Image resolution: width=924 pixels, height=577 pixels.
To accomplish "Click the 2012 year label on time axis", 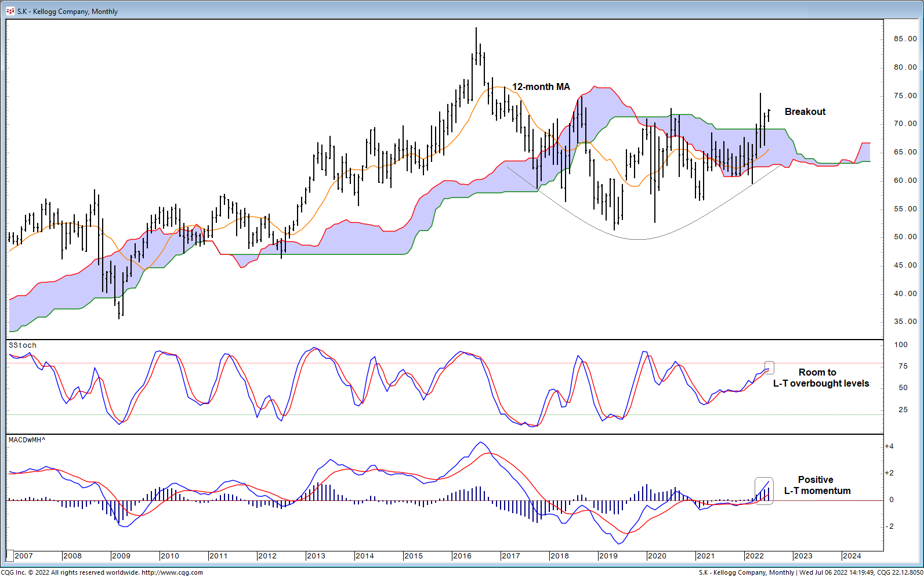I will [267, 556].
